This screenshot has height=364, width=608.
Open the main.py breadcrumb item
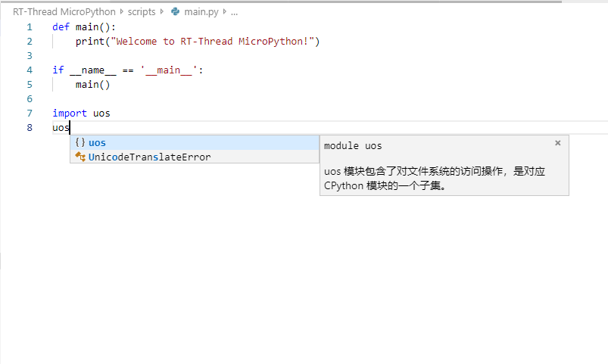coord(200,12)
